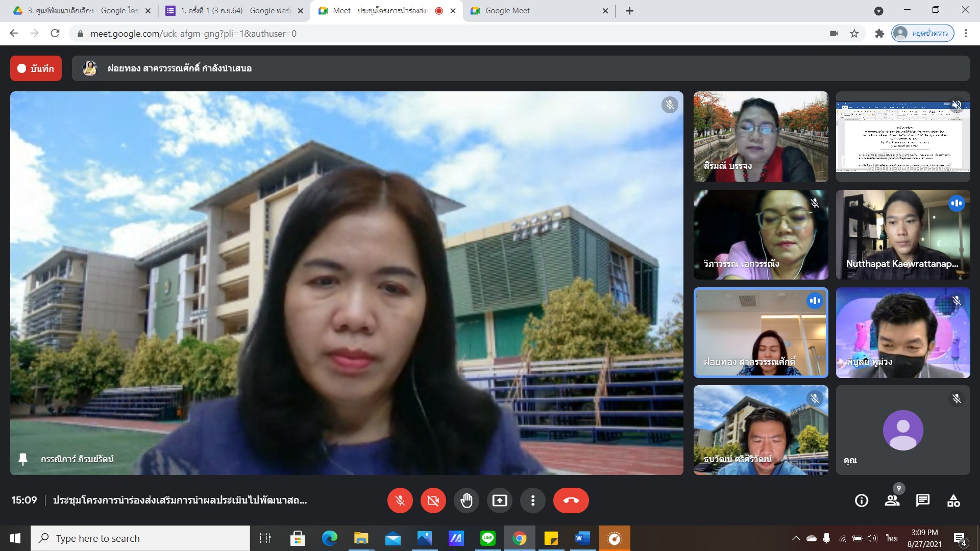Bookmark this page with star icon
This screenshot has height=551, width=980.
[854, 34]
